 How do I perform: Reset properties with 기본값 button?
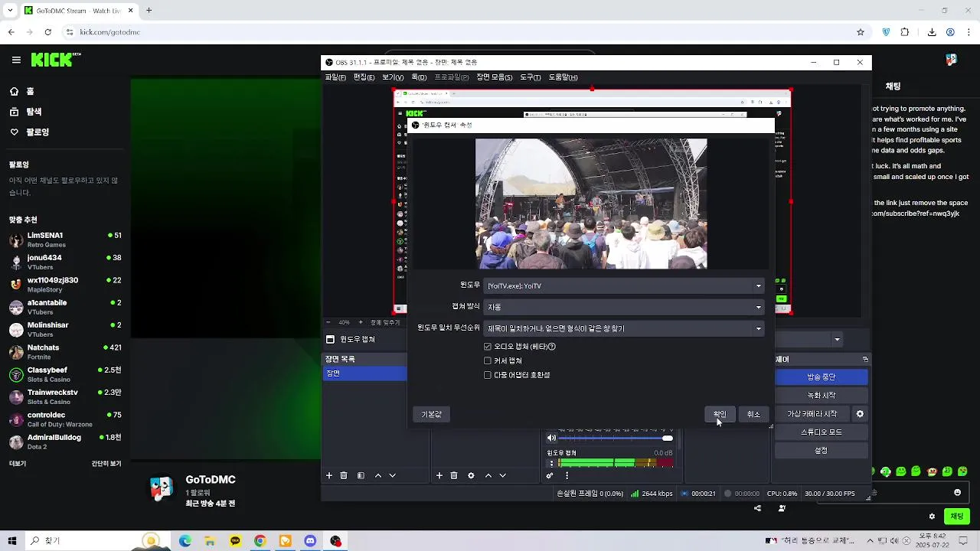coord(432,414)
